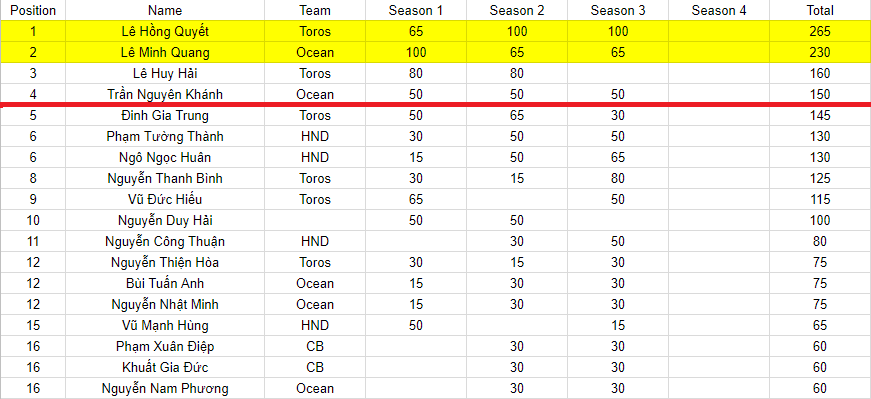This screenshot has width=871, height=399.
Task: Click the Total column header
Action: (x=820, y=10)
